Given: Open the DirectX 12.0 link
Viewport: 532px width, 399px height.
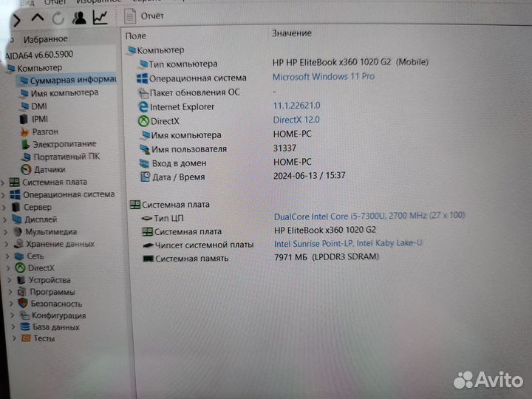Looking at the screenshot, I should pos(296,120).
